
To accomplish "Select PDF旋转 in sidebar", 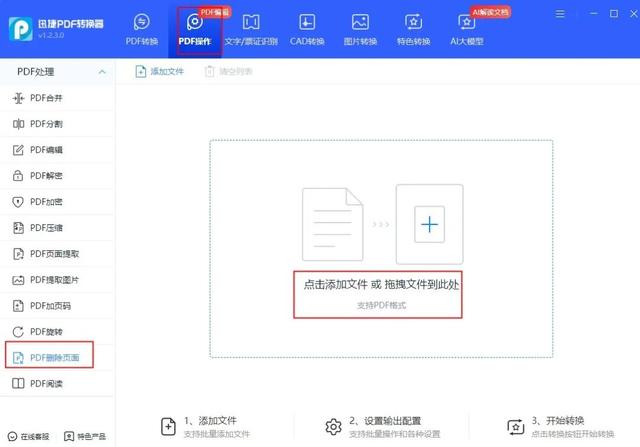I will coord(57,332).
